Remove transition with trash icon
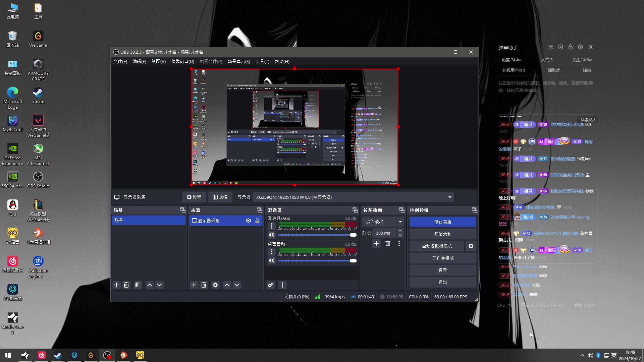This screenshot has width=644, height=362. click(388, 243)
